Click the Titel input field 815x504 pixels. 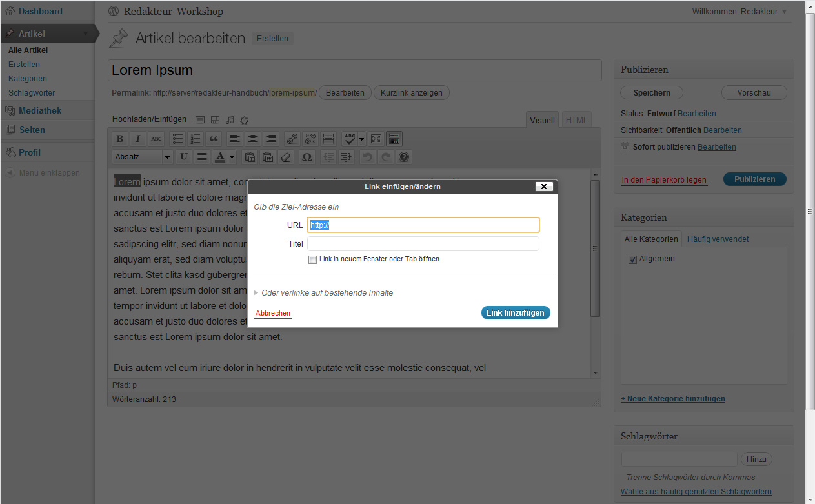(423, 243)
